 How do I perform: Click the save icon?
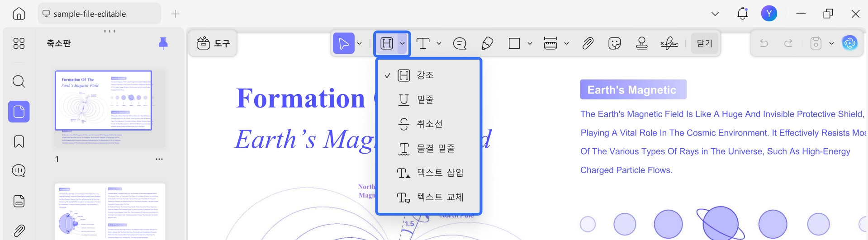[x=816, y=43]
